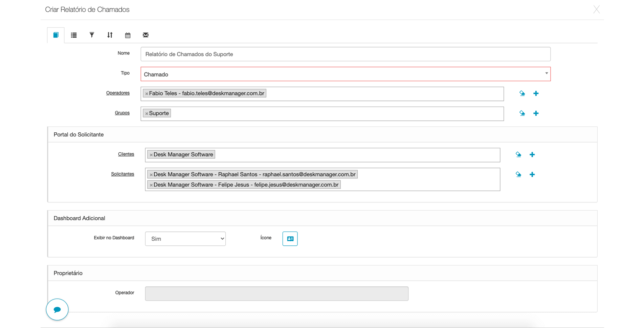The image size is (644, 328).
Task: Add an operator with plus icon
Action: click(x=536, y=93)
